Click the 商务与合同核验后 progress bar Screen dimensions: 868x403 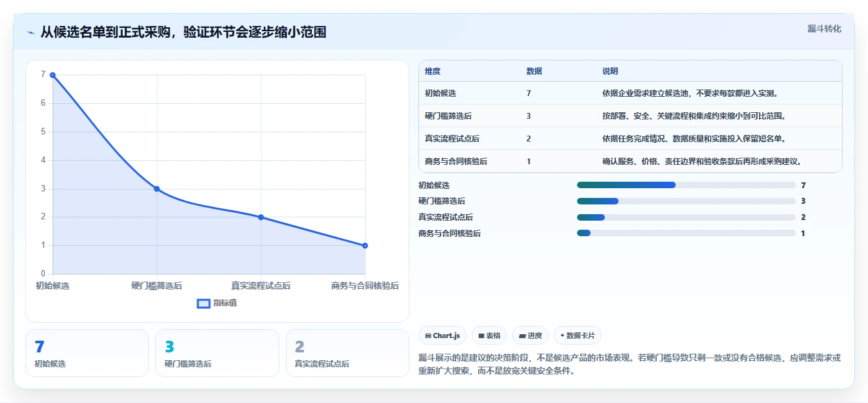686,233
